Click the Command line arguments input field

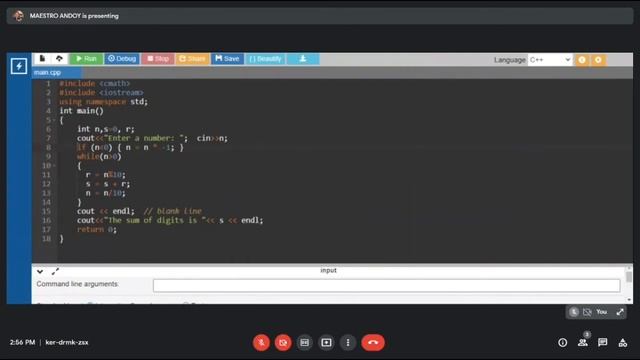pyautogui.click(x=387, y=285)
